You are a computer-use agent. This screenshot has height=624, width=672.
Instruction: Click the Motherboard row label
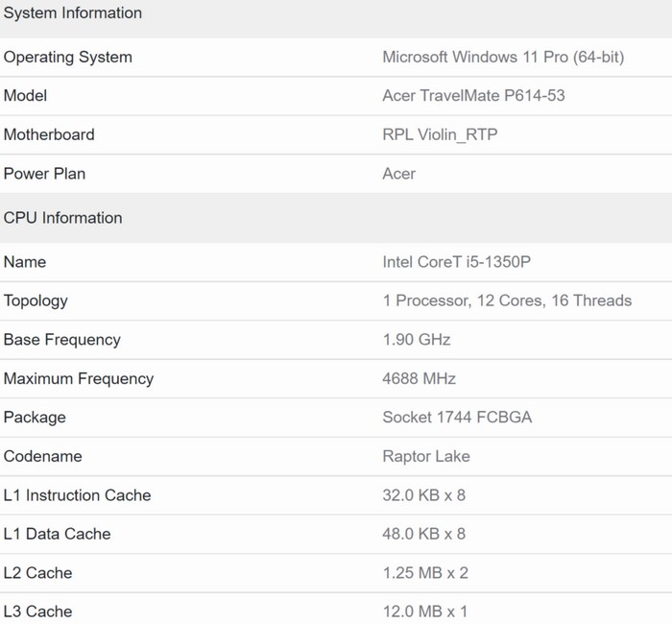49,135
